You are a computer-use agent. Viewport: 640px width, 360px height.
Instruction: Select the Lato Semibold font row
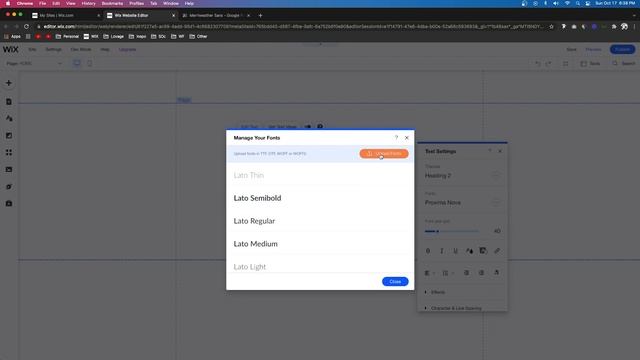(x=320, y=198)
